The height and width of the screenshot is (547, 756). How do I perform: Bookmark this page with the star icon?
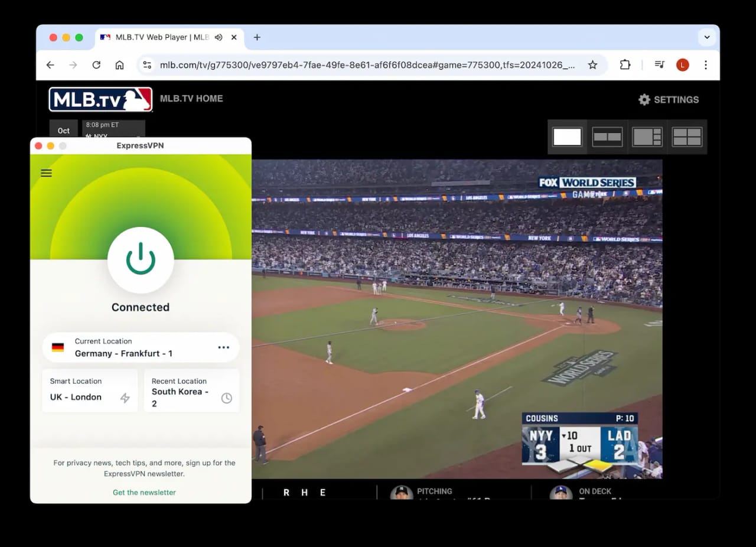[x=592, y=65]
